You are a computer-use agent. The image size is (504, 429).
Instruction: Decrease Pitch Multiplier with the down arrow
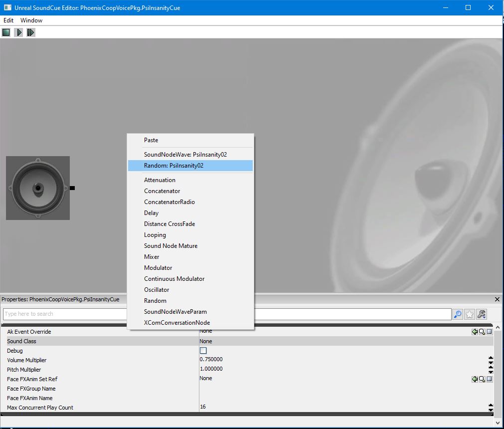(x=491, y=372)
